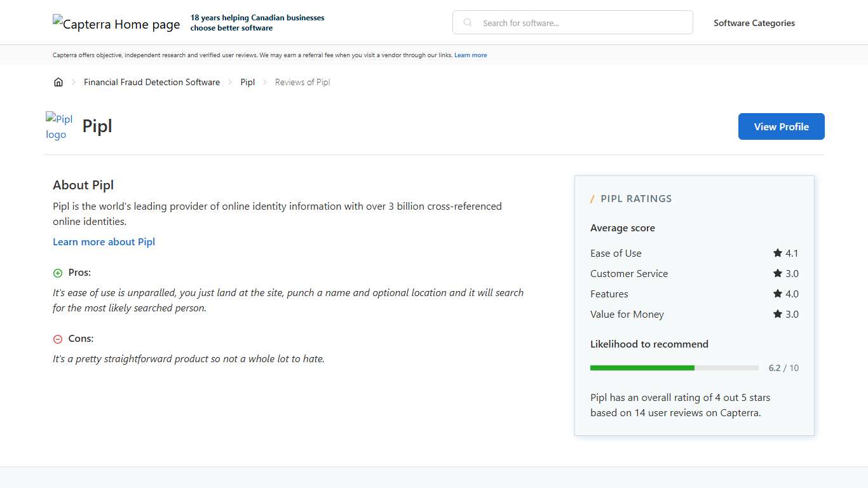Click the green Pros plus icon
This screenshot has height=488, width=868.
click(x=57, y=273)
